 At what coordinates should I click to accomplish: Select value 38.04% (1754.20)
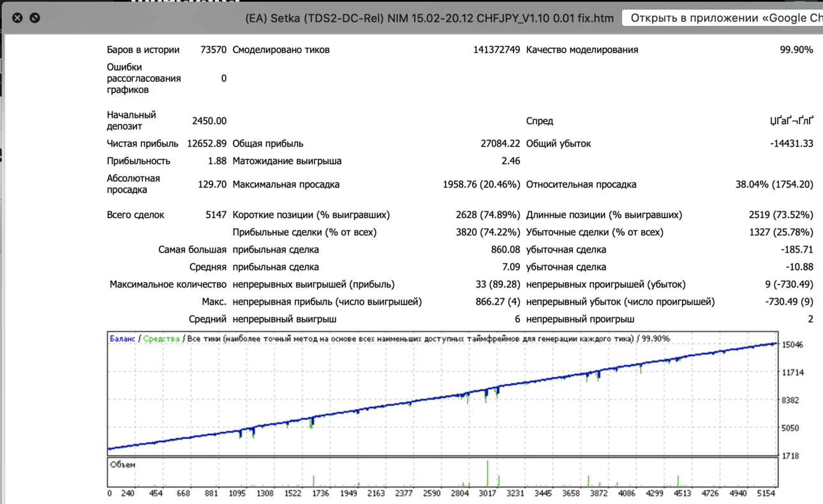coord(775,184)
